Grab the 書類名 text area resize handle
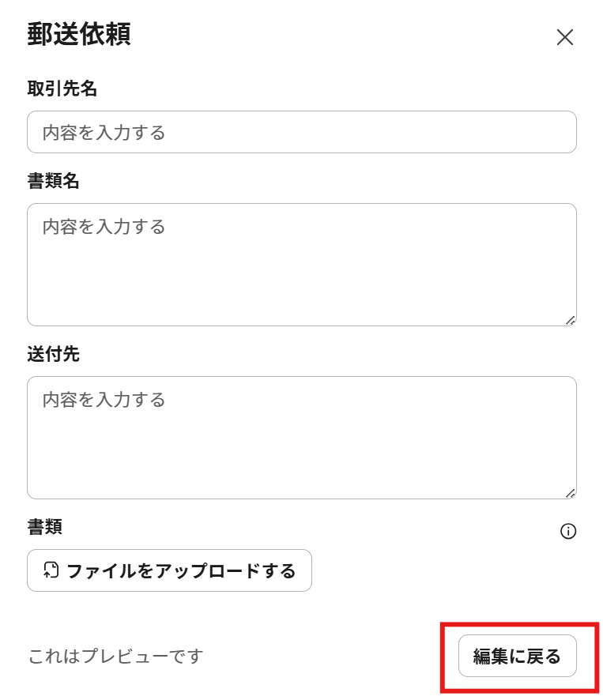This screenshot has width=603, height=700. pos(571,321)
